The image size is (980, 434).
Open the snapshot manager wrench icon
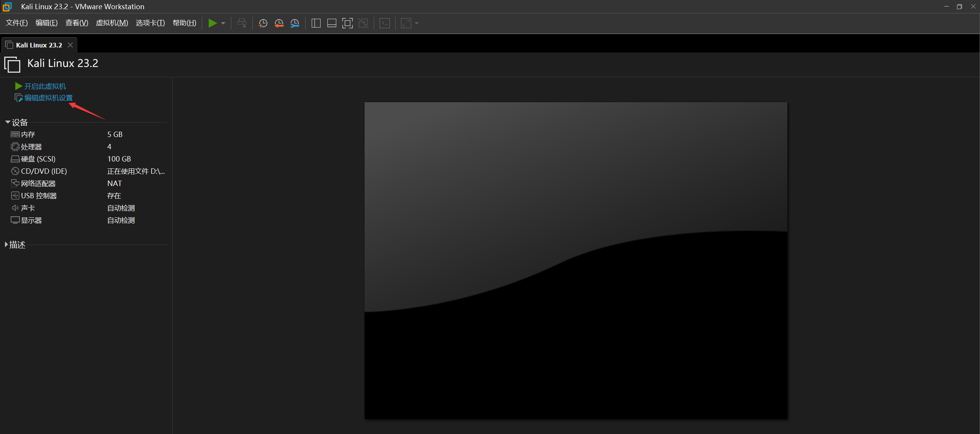click(294, 23)
